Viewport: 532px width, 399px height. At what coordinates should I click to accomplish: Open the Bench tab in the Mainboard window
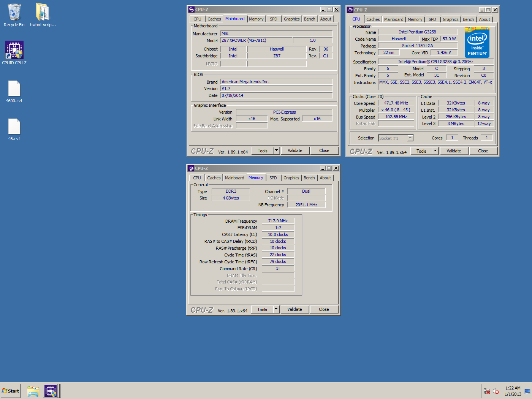click(310, 19)
